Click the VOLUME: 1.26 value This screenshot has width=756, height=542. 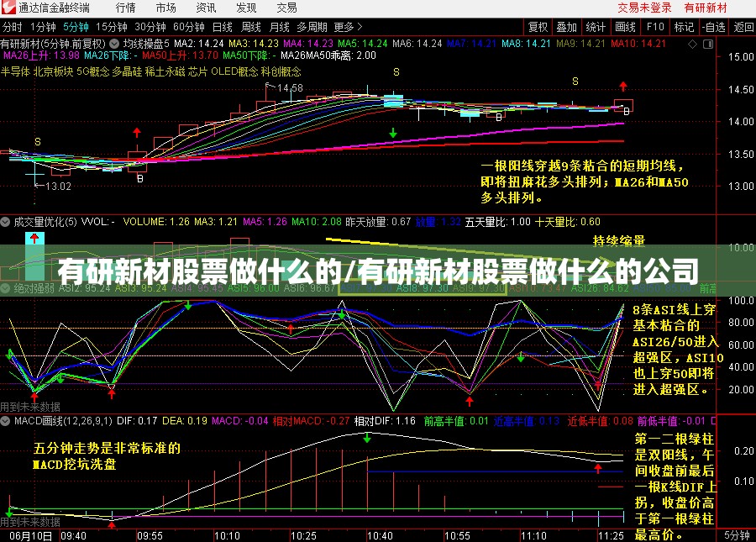[x=156, y=222]
